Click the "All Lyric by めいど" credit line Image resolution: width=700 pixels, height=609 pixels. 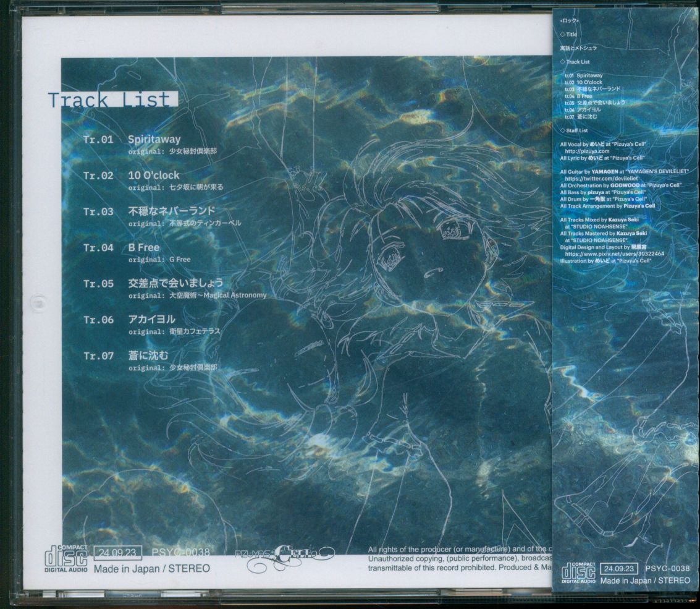pyautogui.click(x=602, y=158)
